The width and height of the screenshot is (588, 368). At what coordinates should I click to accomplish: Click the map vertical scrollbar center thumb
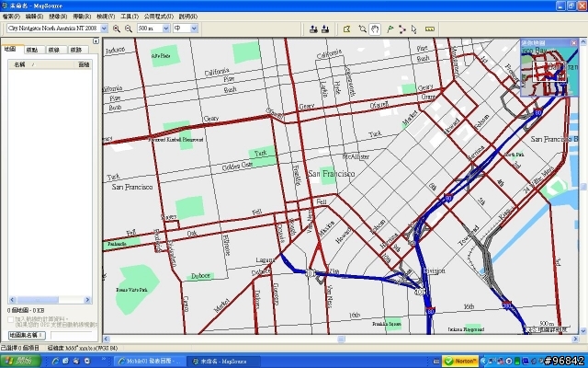pyautogui.click(x=583, y=186)
